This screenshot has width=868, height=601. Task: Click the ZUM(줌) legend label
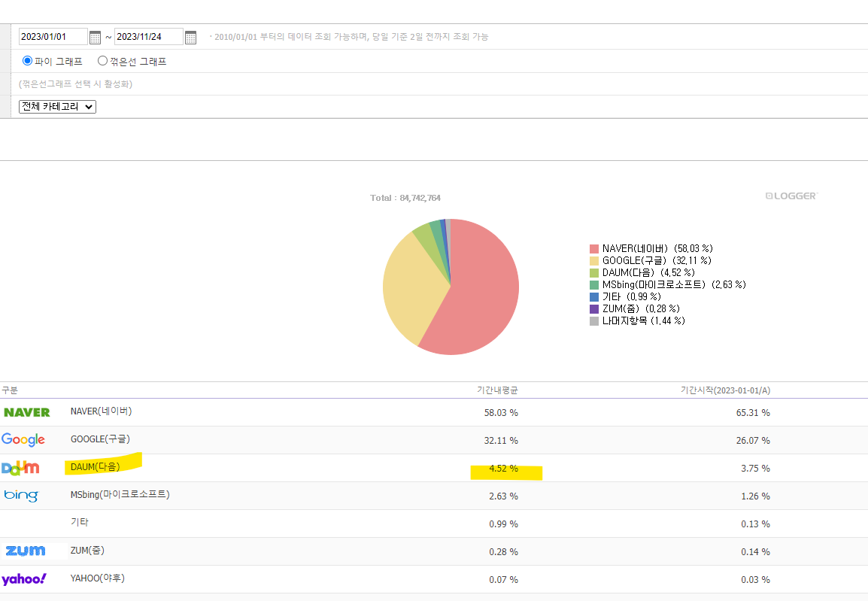tap(641, 309)
